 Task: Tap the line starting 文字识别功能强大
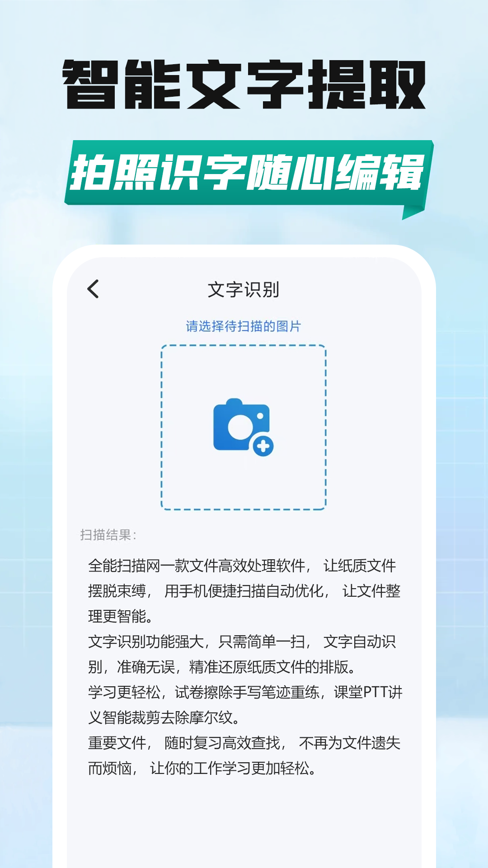(242, 642)
